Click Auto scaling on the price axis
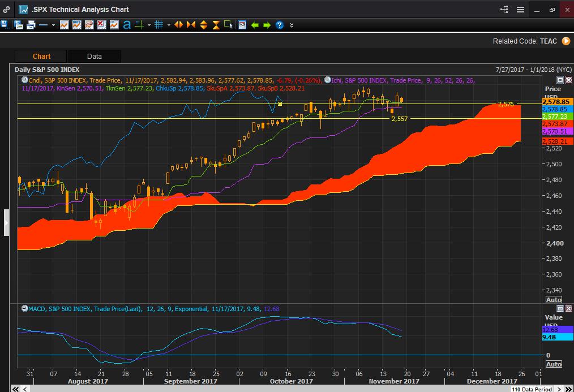Screen dimensions: 574x392 point(553,299)
